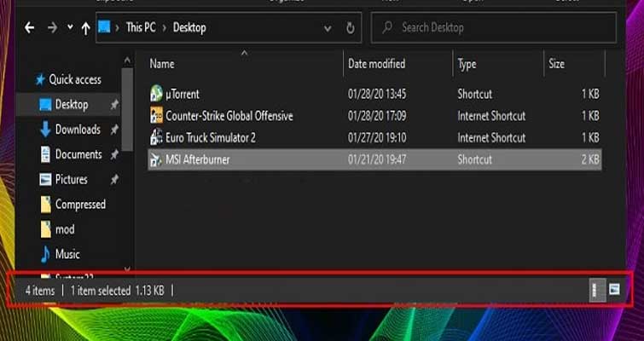
Task: Open Pictures in the navigation pane
Action: pyautogui.click(x=72, y=179)
